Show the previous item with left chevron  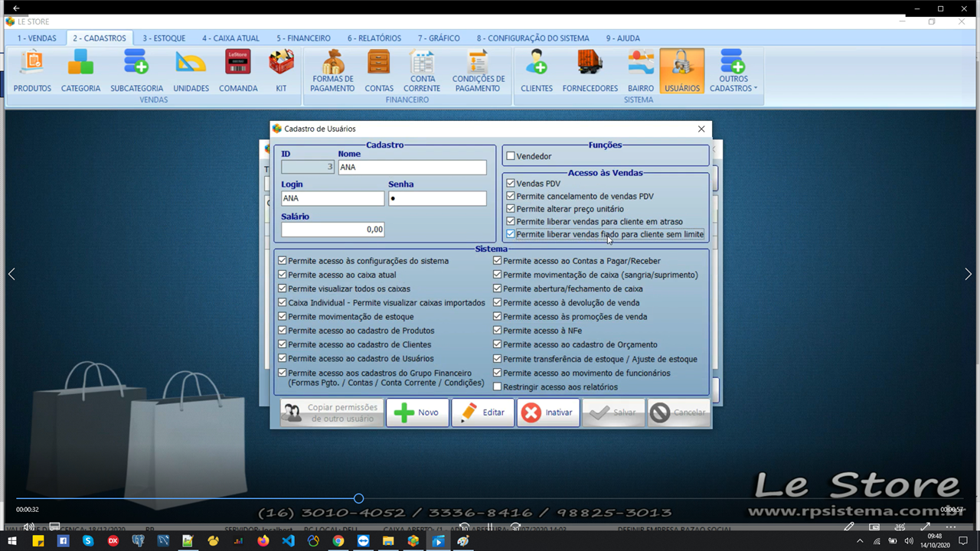tap(11, 274)
